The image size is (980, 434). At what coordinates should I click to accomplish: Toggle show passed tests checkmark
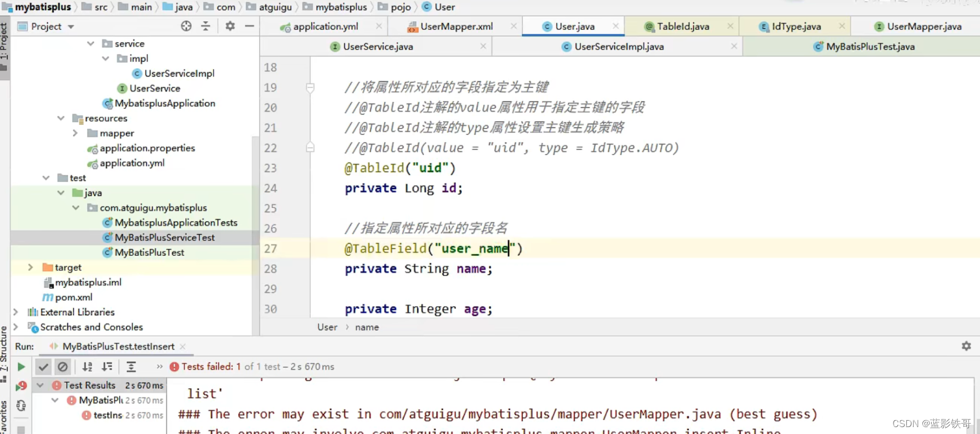coord(43,367)
